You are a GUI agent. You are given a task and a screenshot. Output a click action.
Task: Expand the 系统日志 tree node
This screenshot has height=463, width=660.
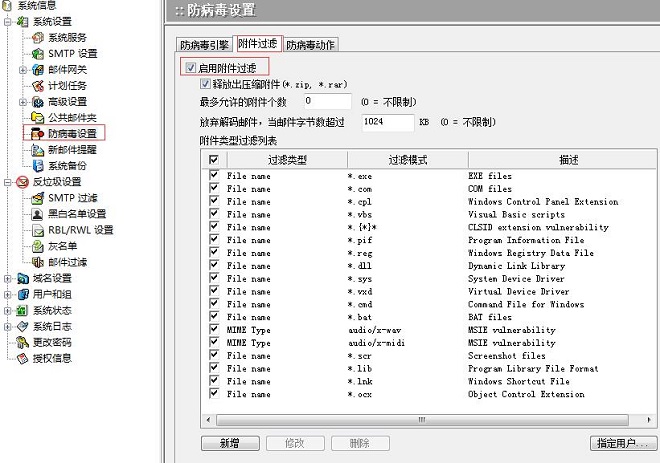(x=8, y=326)
